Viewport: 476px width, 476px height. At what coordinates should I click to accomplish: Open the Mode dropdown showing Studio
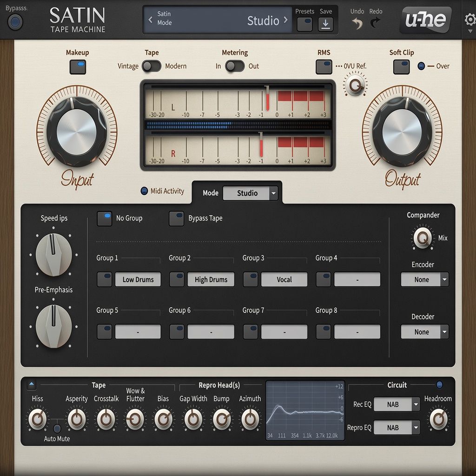[250, 193]
